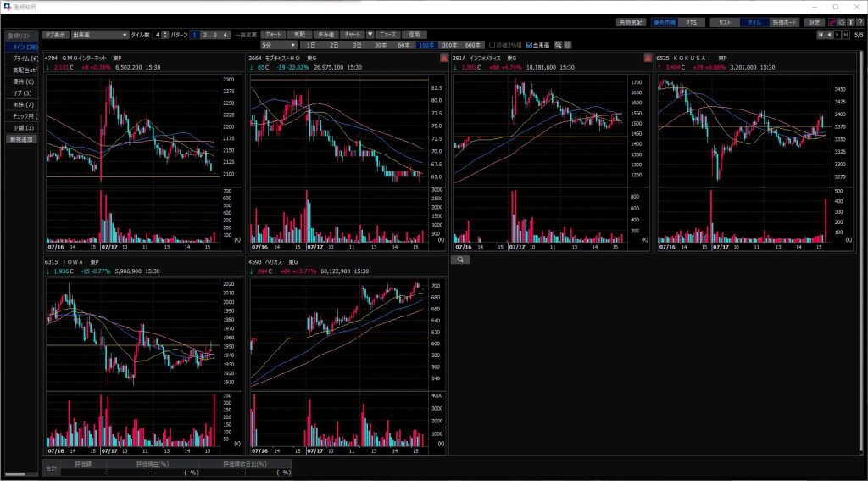Click the 新規追加 button in sidebar
Screen dimensions: 868x481
click(x=20, y=138)
